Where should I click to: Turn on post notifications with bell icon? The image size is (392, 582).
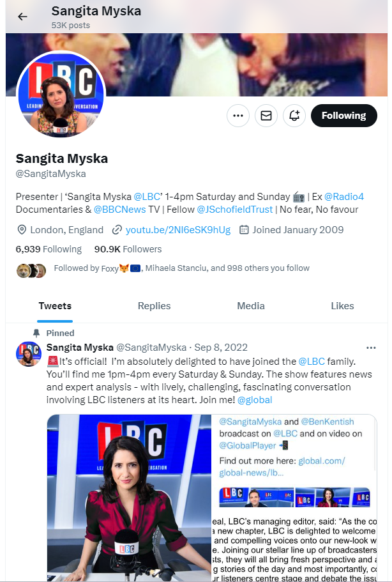(294, 116)
